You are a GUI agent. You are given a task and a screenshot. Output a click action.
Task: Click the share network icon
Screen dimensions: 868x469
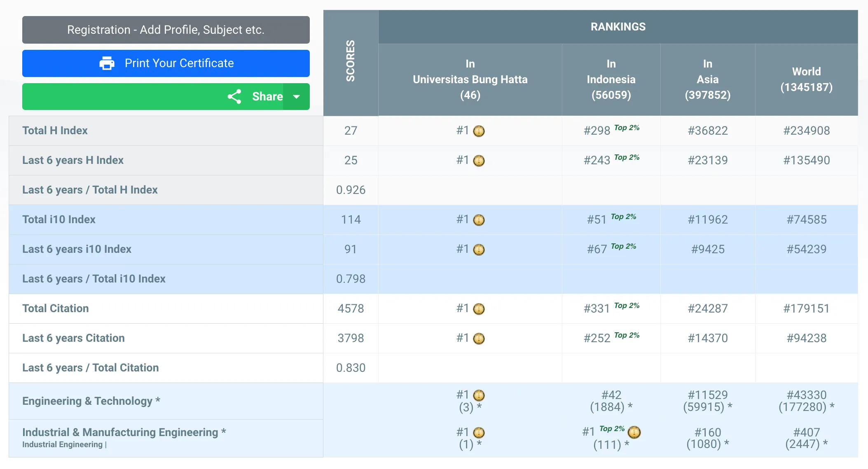[234, 97]
